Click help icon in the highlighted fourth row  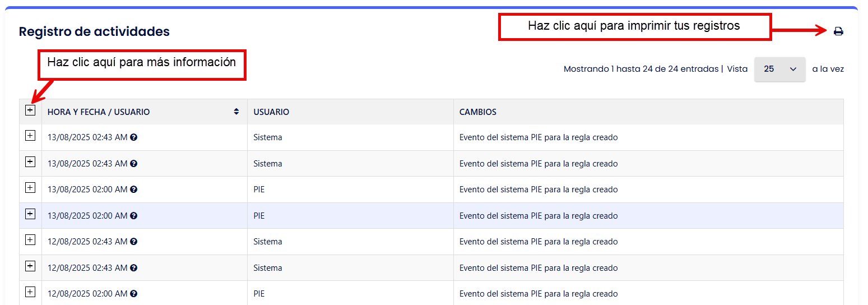tap(134, 216)
